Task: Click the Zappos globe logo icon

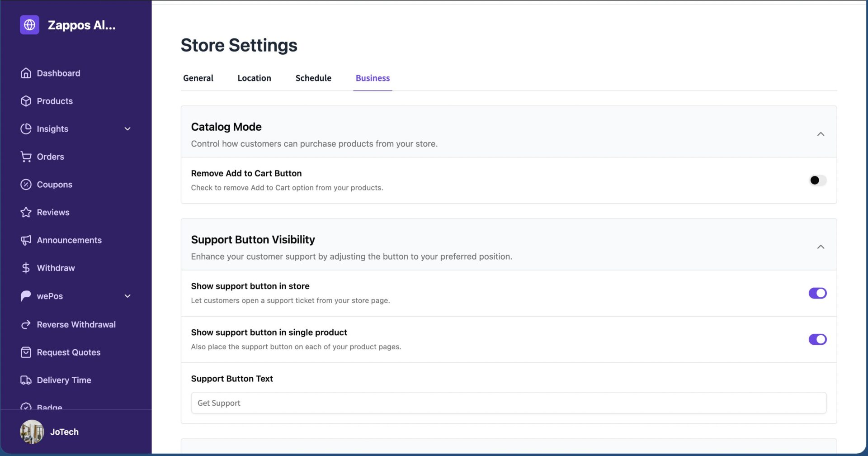Action: 29,25
